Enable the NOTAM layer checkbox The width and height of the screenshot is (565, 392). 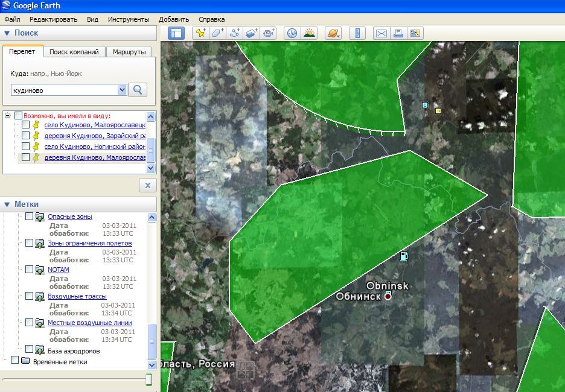point(29,269)
